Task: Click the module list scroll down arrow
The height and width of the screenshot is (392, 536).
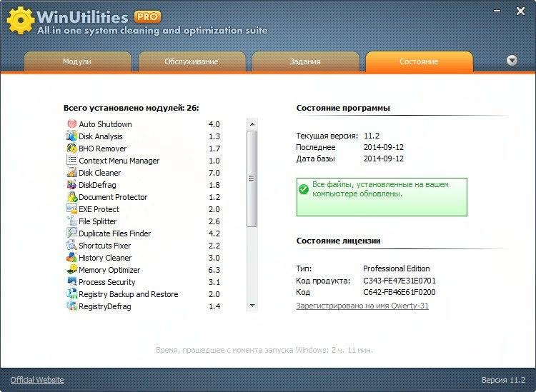Action: click(252, 306)
